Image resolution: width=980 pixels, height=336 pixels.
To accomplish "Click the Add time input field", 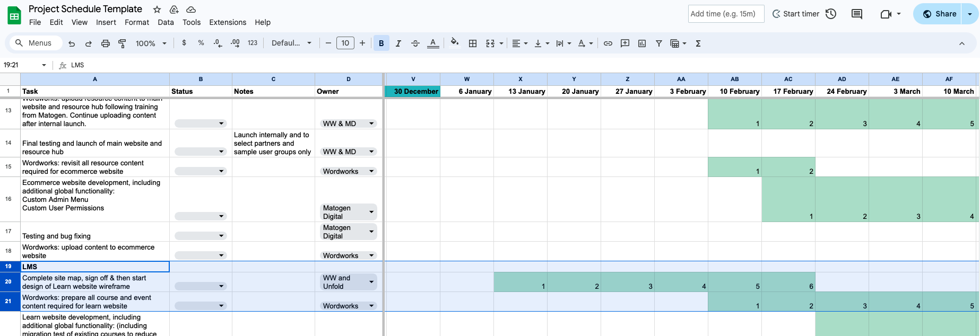I will pyautogui.click(x=726, y=14).
